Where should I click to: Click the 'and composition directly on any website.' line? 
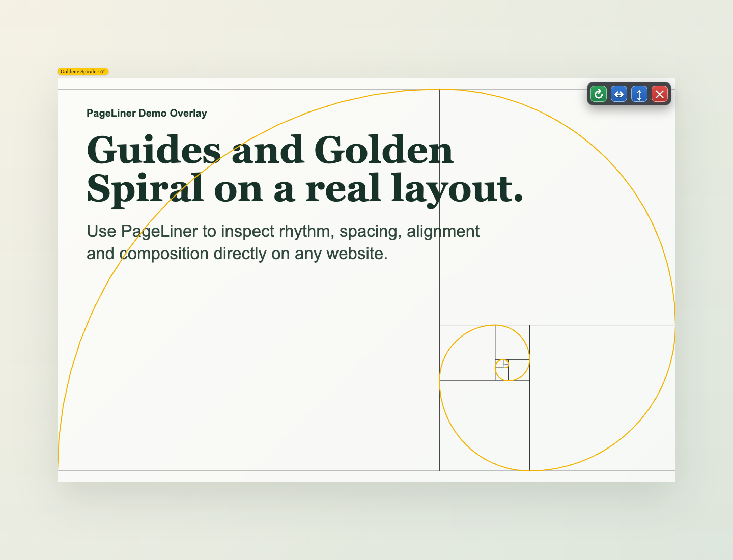click(x=237, y=254)
